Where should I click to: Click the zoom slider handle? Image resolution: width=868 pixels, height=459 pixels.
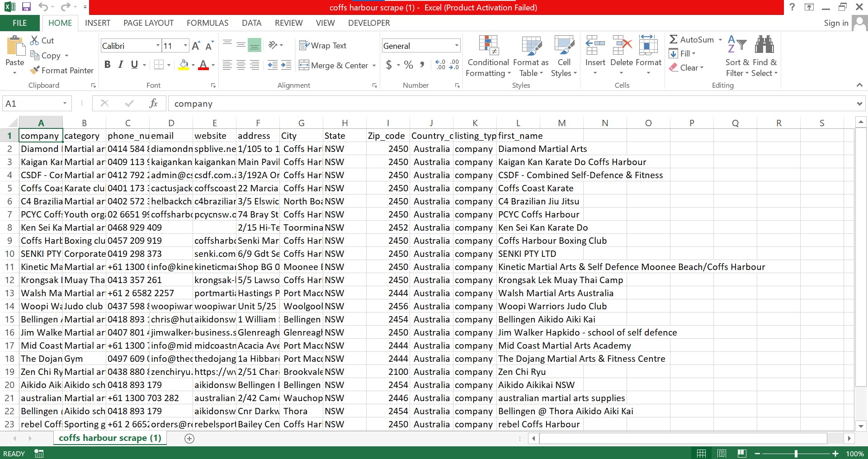click(x=796, y=454)
